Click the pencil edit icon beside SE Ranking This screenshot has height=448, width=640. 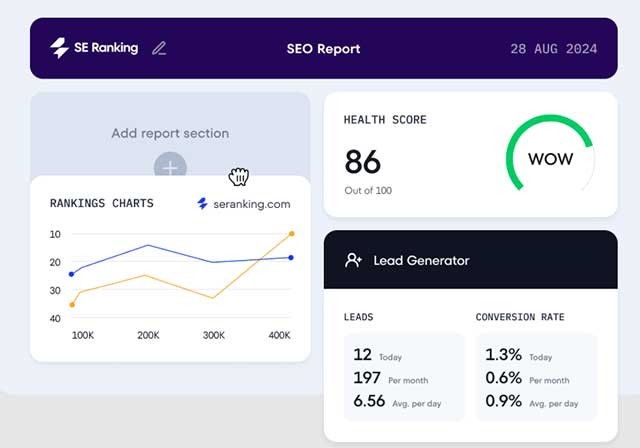(159, 47)
